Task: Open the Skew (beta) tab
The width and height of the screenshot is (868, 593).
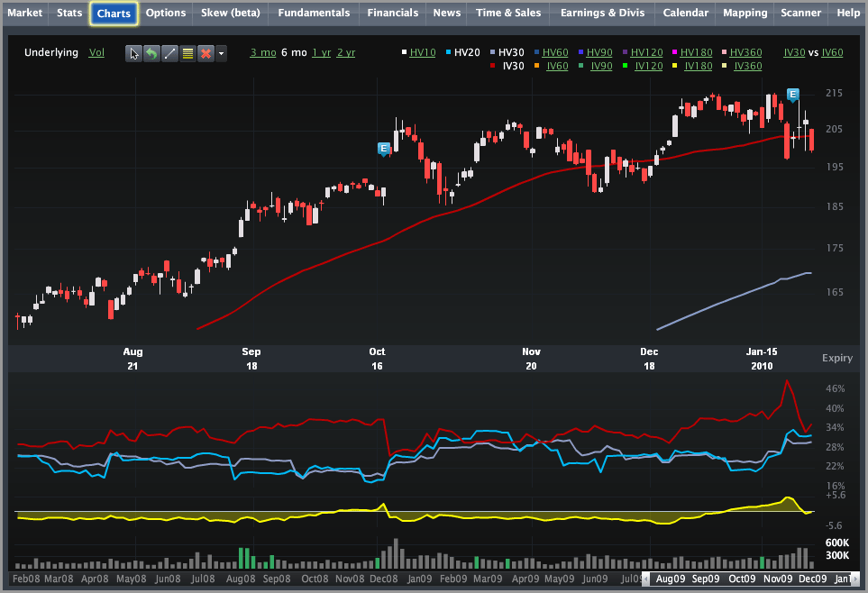Action: coord(230,13)
